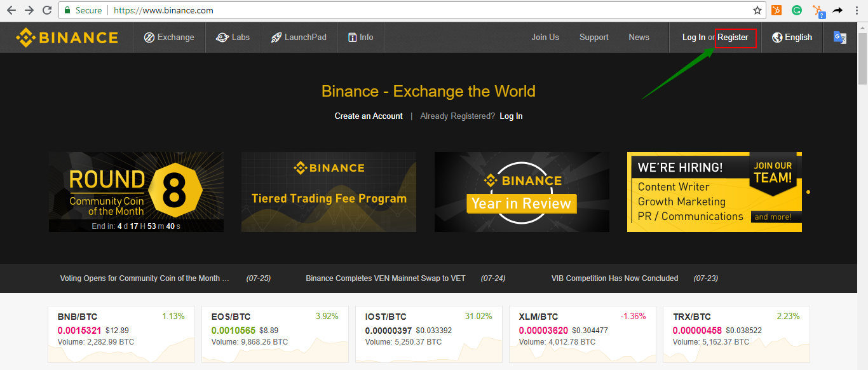
Task: Reload the page with the refresh icon
Action: click(47, 10)
